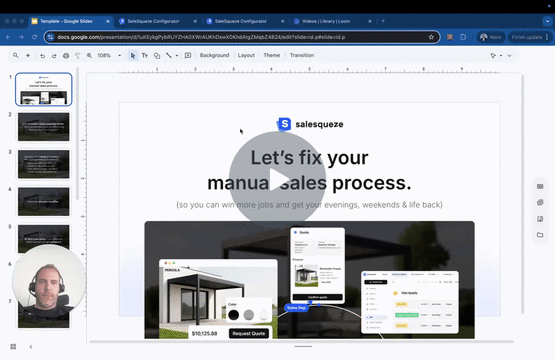Image resolution: width=555 pixels, height=360 pixels.
Task: Expand the line tool dropdown arrow
Action: coord(177,56)
